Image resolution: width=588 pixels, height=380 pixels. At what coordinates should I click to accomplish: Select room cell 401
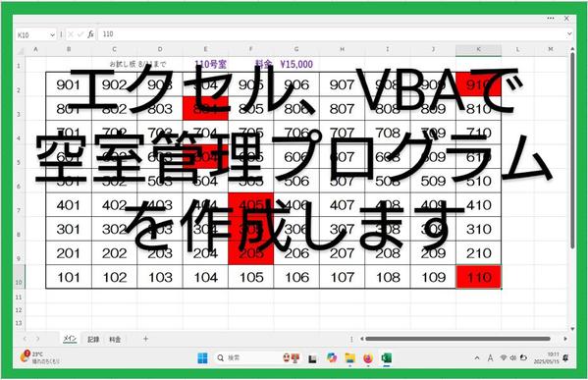[69, 205]
